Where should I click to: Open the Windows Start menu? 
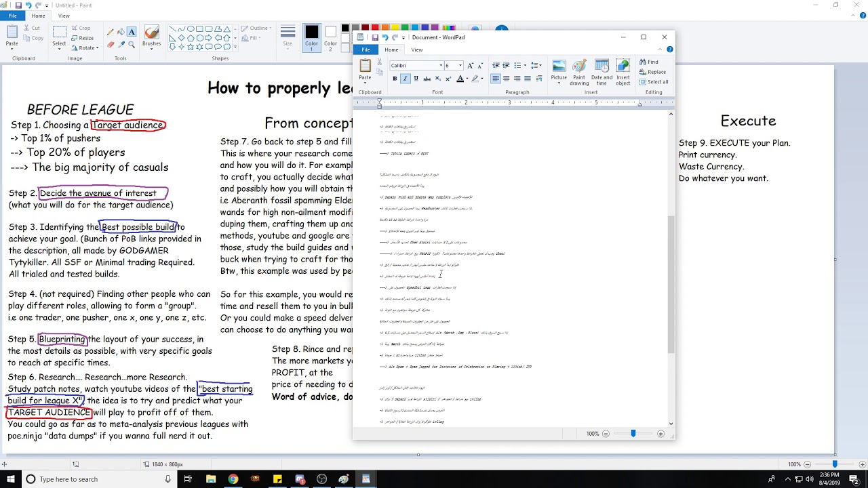click(x=11, y=479)
